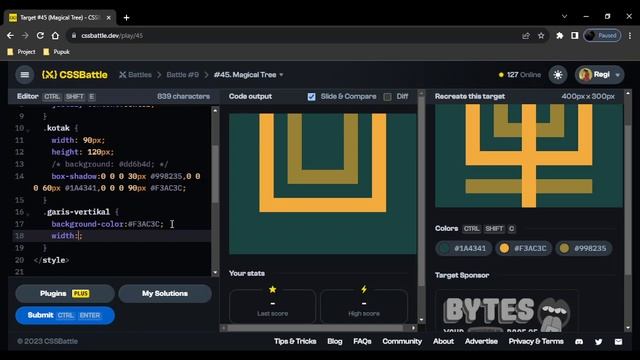640x360 pixels.
Task: Open the Tips & Tricks link
Action: [x=295, y=341]
